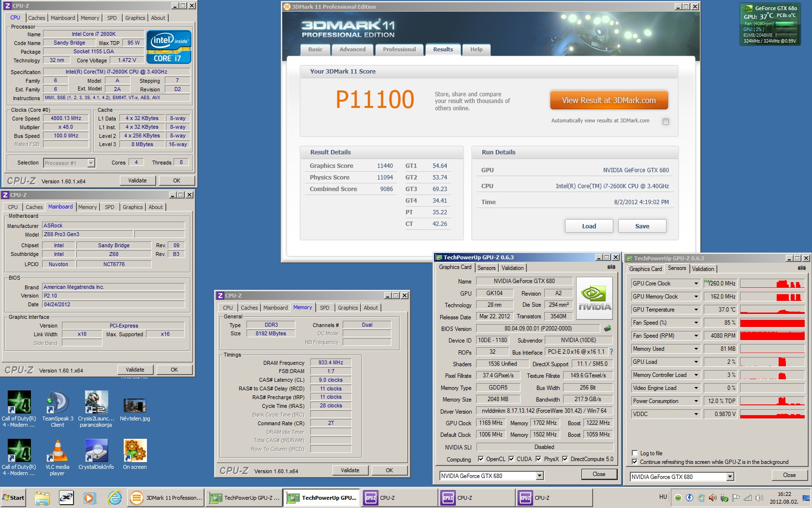Expand the GPU Core Clock sensor dropdown
Image resolution: width=812 pixels, height=508 pixels.
coord(696,284)
